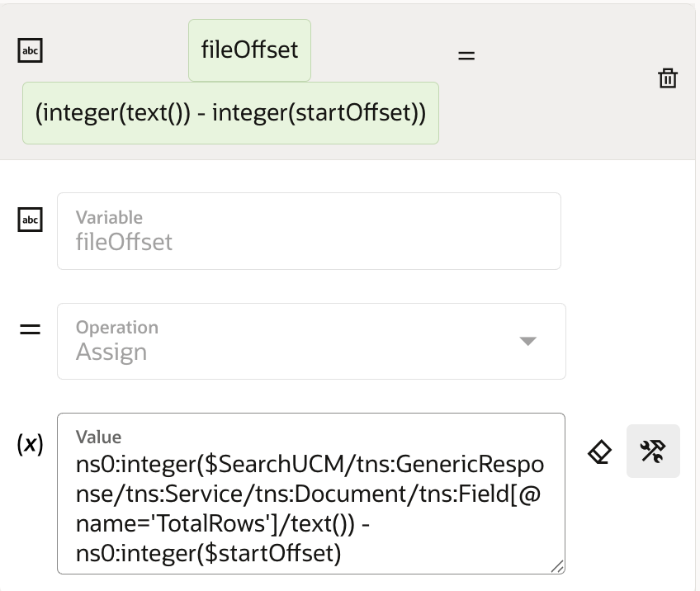Image resolution: width=700 pixels, height=591 pixels.
Task: Open the expression builder with wrench-hammer icon
Action: pyautogui.click(x=653, y=451)
